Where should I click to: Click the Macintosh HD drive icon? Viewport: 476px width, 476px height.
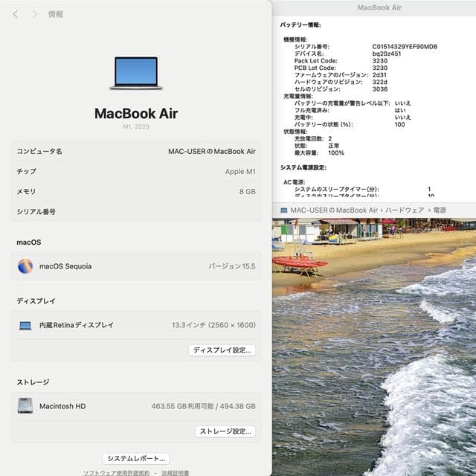(x=25, y=406)
